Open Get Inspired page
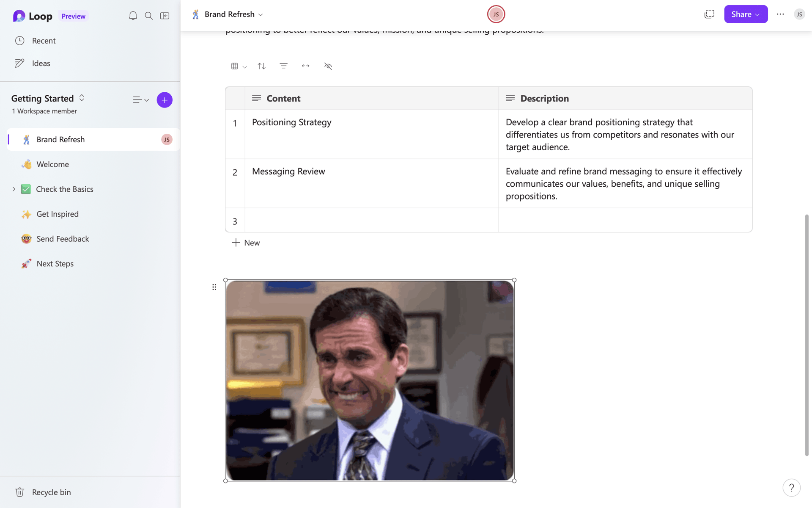Viewport: 812px width, 508px height. (x=58, y=214)
